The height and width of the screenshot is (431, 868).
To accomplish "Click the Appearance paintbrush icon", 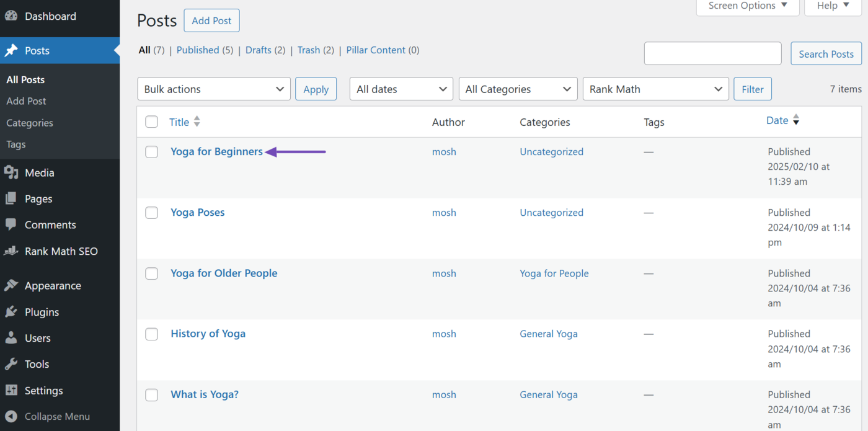I will (11, 286).
